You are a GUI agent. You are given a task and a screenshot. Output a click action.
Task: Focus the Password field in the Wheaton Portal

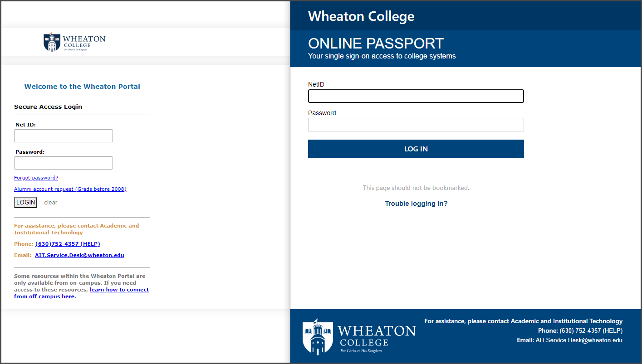coord(64,163)
